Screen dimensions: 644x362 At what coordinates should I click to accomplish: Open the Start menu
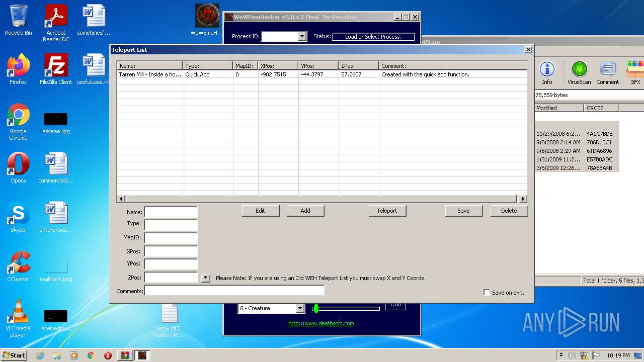[x=14, y=355]
